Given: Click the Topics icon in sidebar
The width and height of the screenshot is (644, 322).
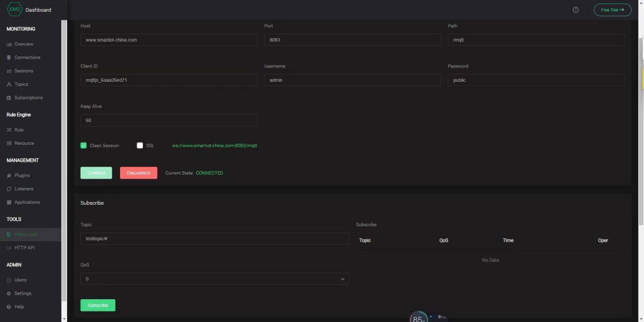Looking at the screenshot, I should click(9, 84).
